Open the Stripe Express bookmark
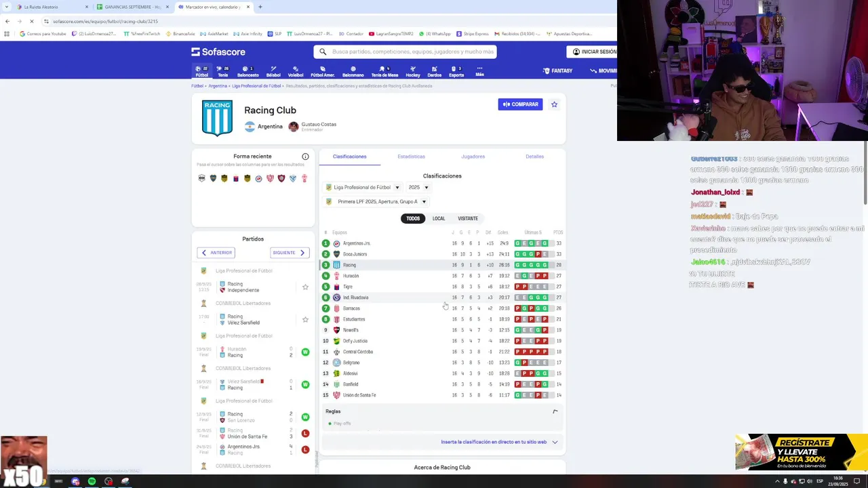This screenshot has width=868, height=488. pyautogui.click(x=473, y=34)
